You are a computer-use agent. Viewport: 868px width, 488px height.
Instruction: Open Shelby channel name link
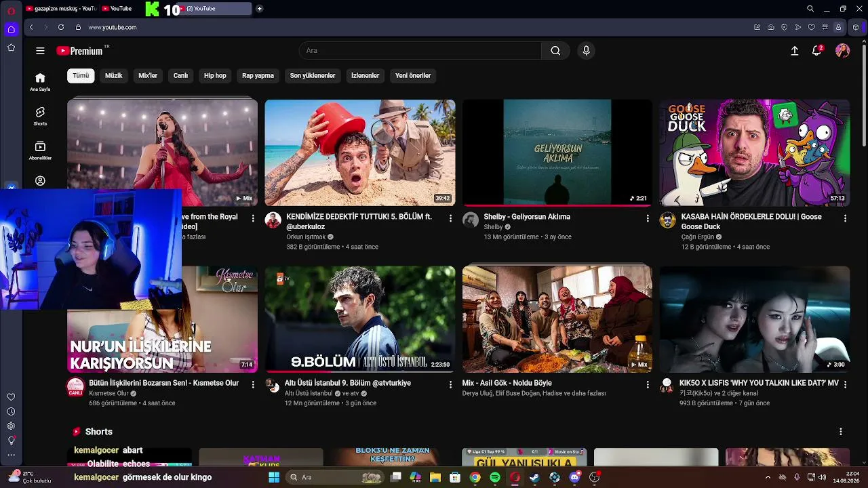[493, 227]
